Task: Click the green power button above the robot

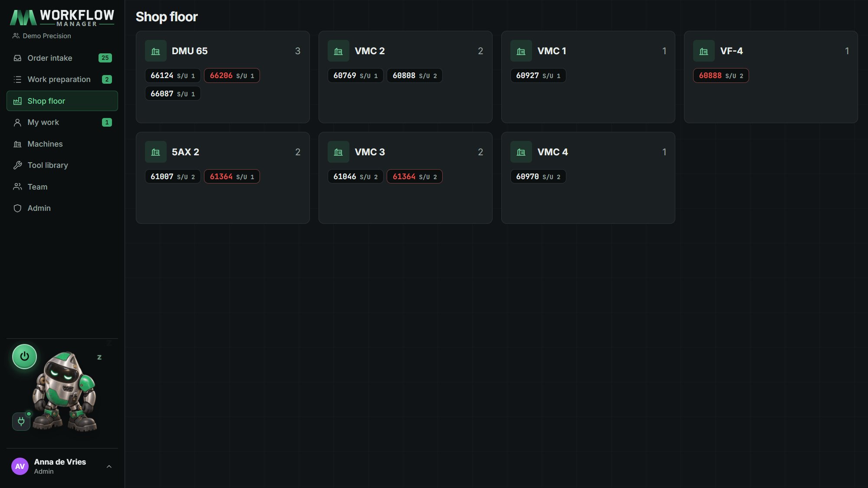Action: coord(24,357)
